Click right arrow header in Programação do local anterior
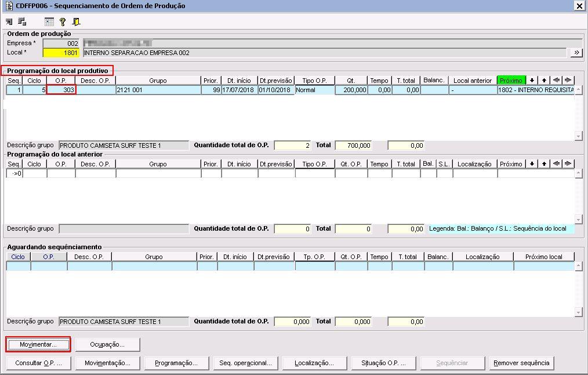 [x=568, y=164]
